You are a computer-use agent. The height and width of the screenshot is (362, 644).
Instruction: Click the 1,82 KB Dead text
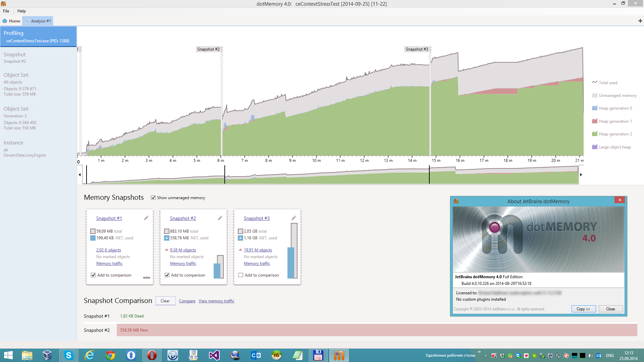132,316
